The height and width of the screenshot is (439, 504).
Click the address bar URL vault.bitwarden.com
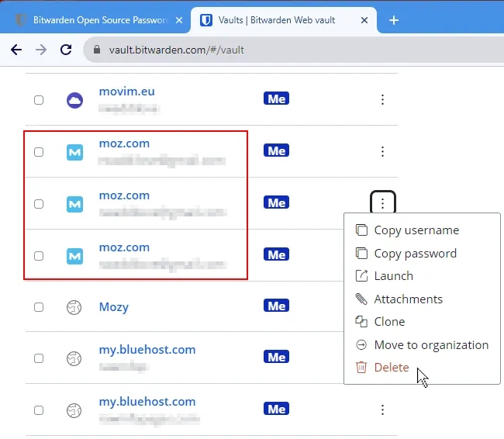pyautogui.click(x=177, y=50)
